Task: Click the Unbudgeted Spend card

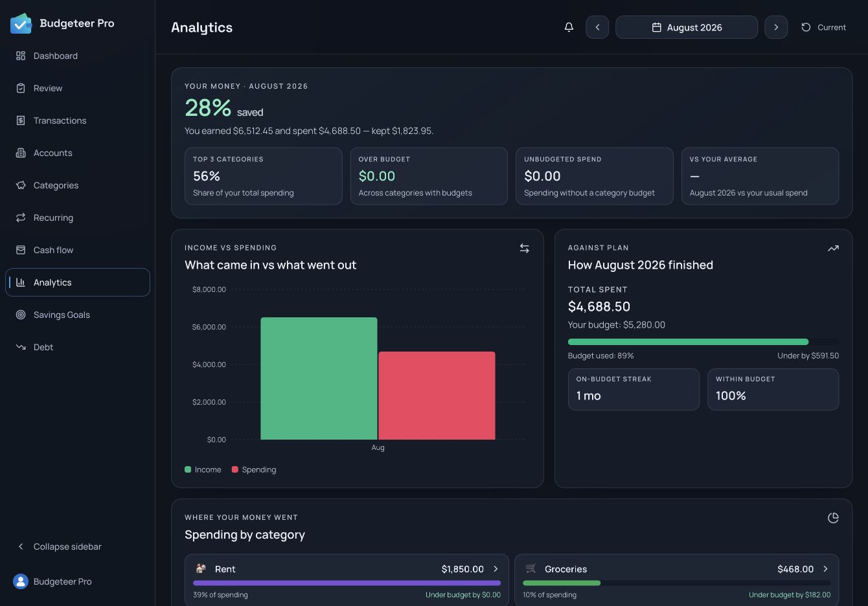Action: click(595, 176)
